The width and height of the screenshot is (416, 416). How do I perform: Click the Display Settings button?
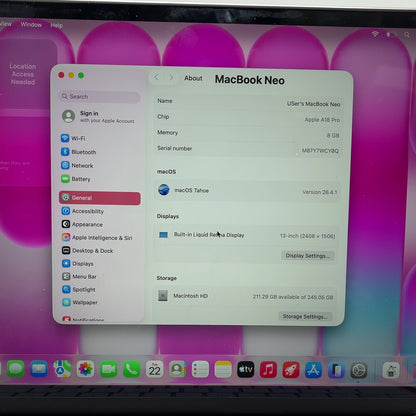(307, 256)
